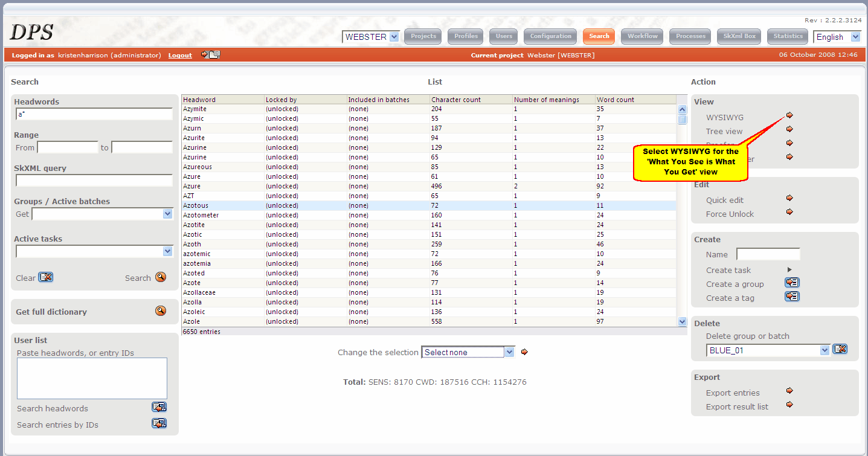Sort by Headword column header

pyautogui.click(x=223, y=100)
